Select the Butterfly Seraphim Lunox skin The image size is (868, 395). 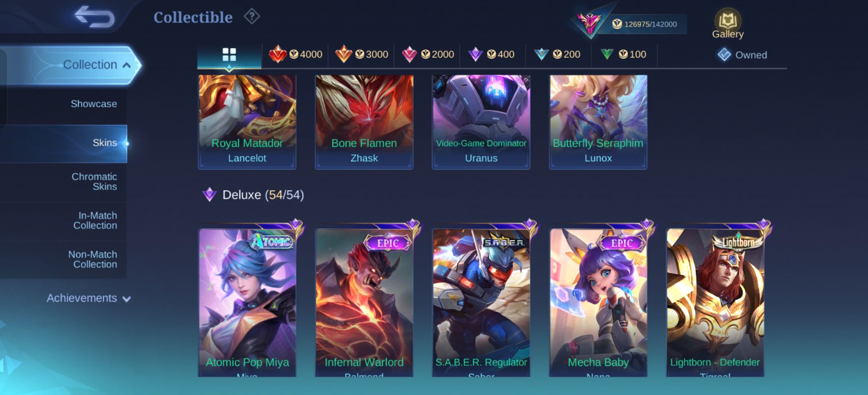(598, 122)
